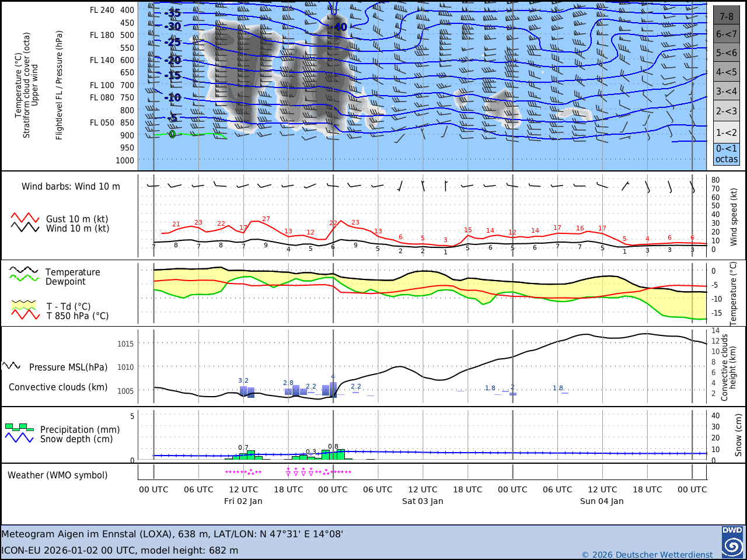Click the 'Sat 03 Jan' date label
This screenshot has width=747, height=560.
423,501
